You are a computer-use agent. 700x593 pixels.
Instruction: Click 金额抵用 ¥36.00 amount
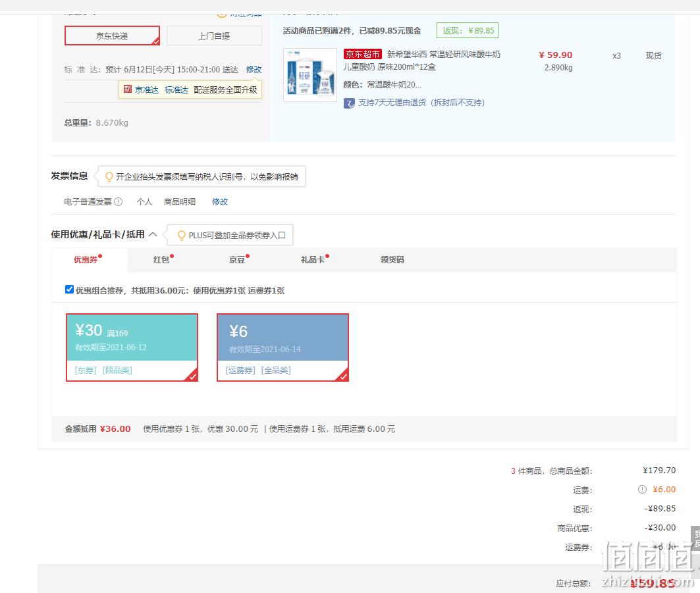(x=115, y=429)
